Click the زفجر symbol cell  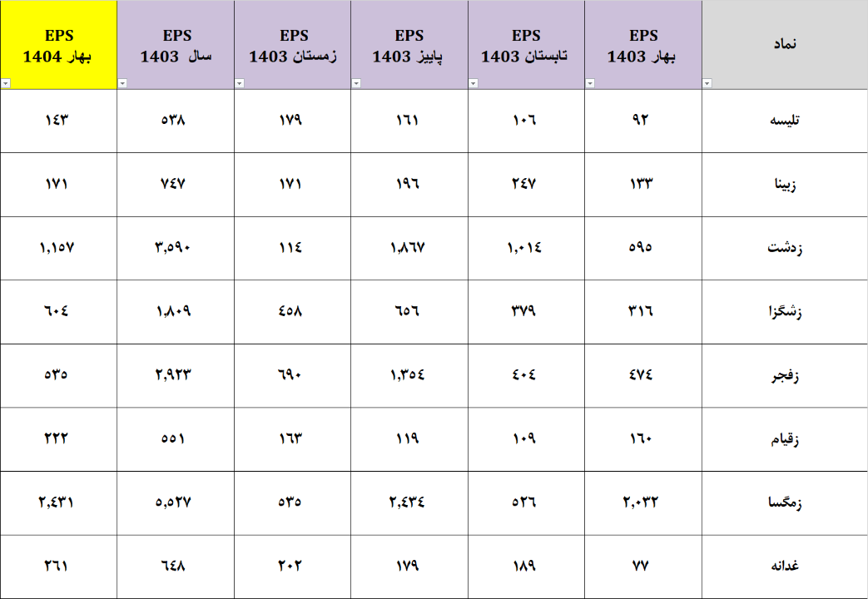point(785,374)
